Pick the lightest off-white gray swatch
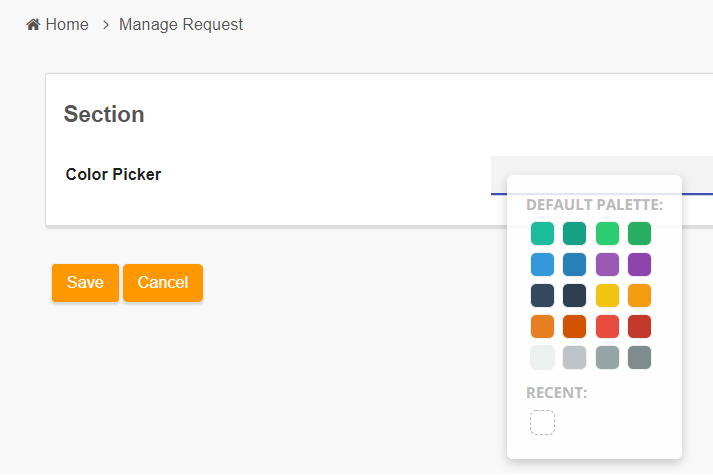Image resolution: width=713 pixels, height=475 pixels. 542,357
